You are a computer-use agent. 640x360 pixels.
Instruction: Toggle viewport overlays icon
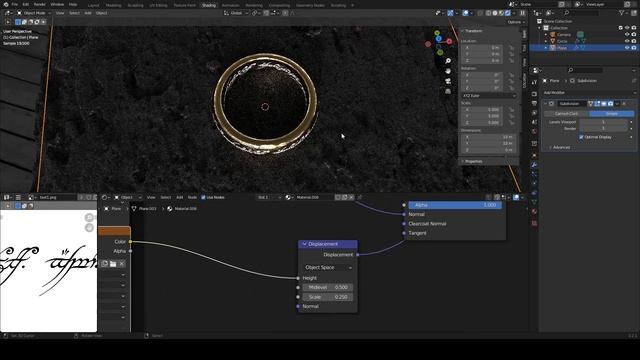tap(465, 13)
